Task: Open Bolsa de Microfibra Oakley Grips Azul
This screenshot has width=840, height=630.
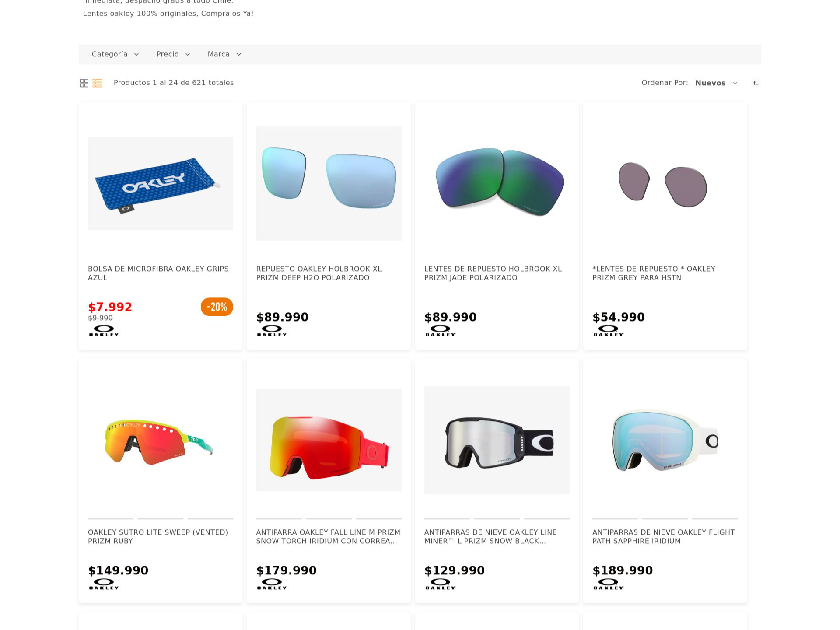Action: 158,273
